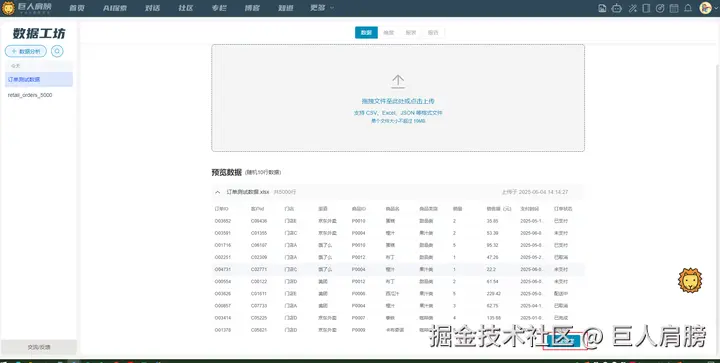Collapse the 订单测试数据.xlsx preview section
The height and width of the screenshot is (363, 720).
pyautogui.click(x=218, y=192)
